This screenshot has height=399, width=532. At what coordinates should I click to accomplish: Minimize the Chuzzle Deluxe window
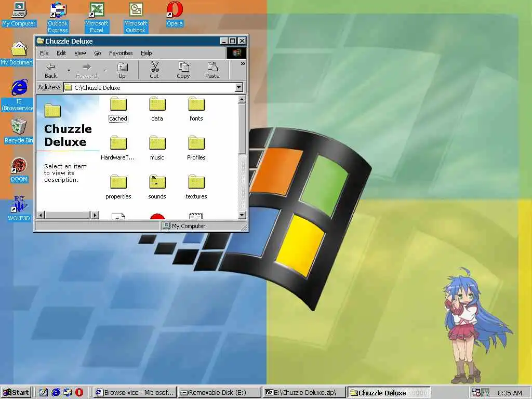[224, 41]
